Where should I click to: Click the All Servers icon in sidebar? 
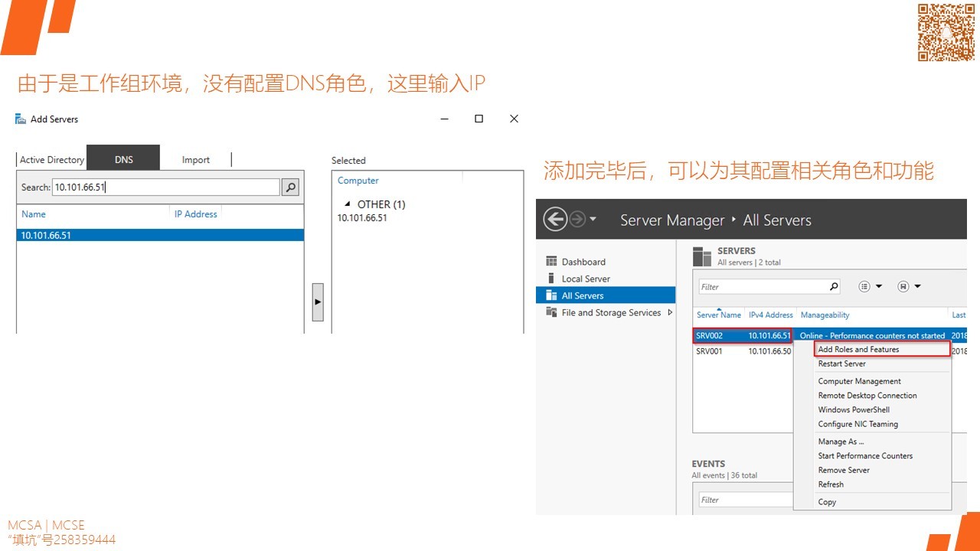coord(551,295)
